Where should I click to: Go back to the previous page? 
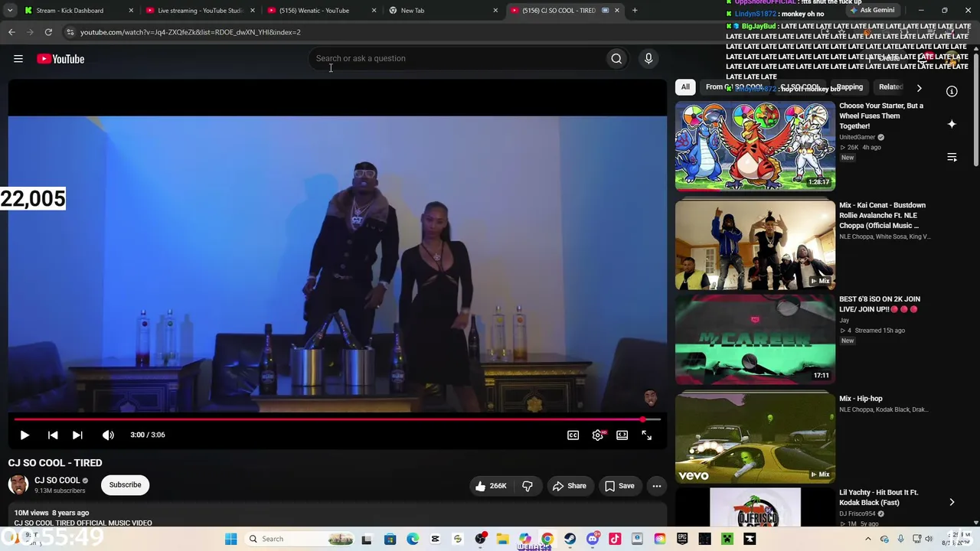11,32
